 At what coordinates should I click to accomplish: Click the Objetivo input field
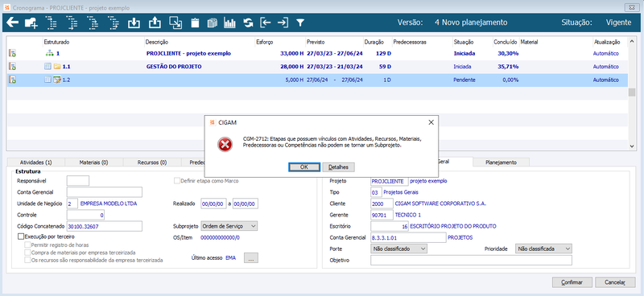(471, 261)
